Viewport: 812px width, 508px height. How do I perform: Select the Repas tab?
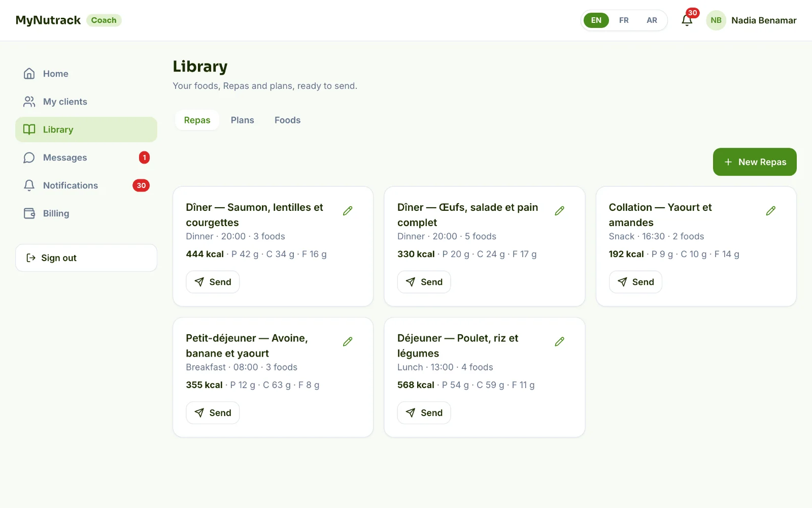click(197, 120)
